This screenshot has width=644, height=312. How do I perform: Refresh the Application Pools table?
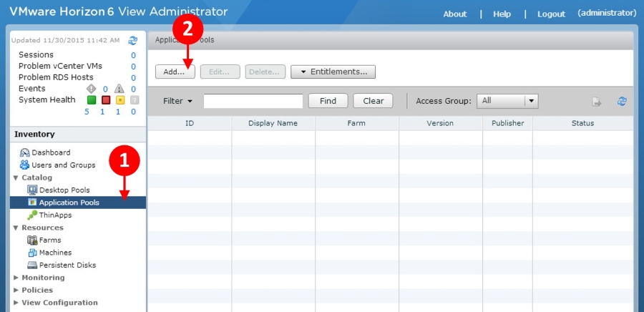click(623, 102)
